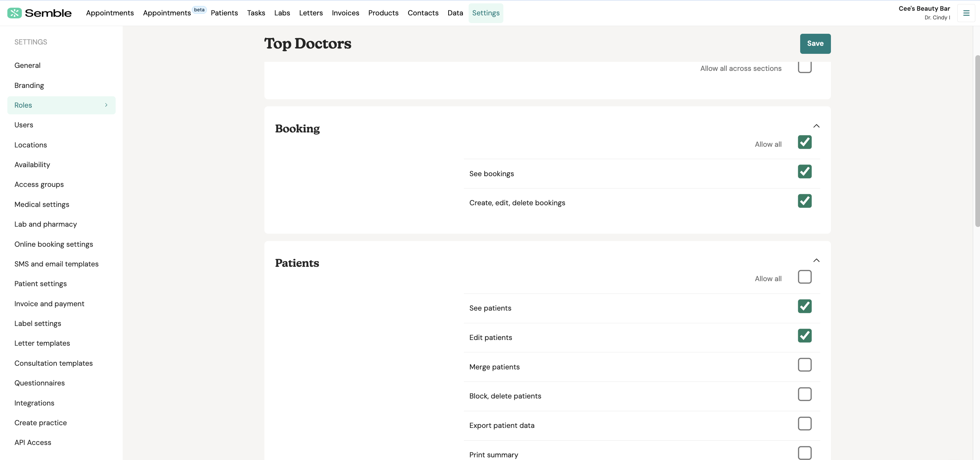Screen dimensions: 980x460
Task: Save the Top Doctors role
Action: tap(815, 43)
